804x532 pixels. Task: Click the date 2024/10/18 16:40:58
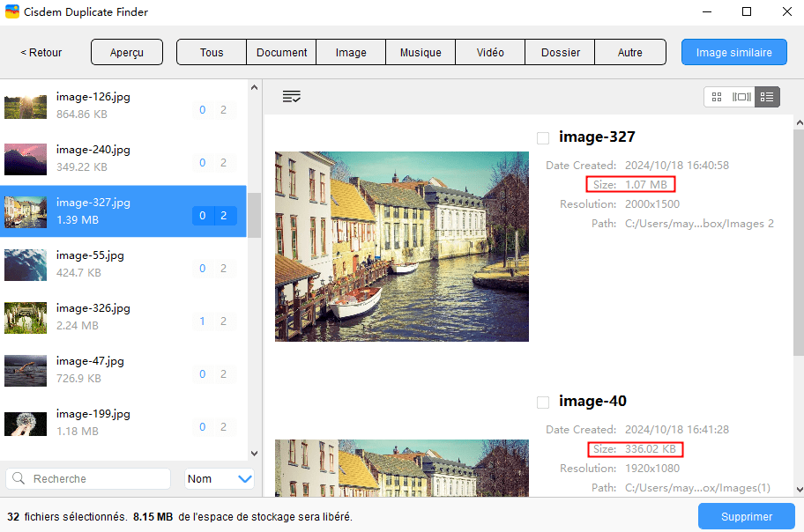point(677,166)
